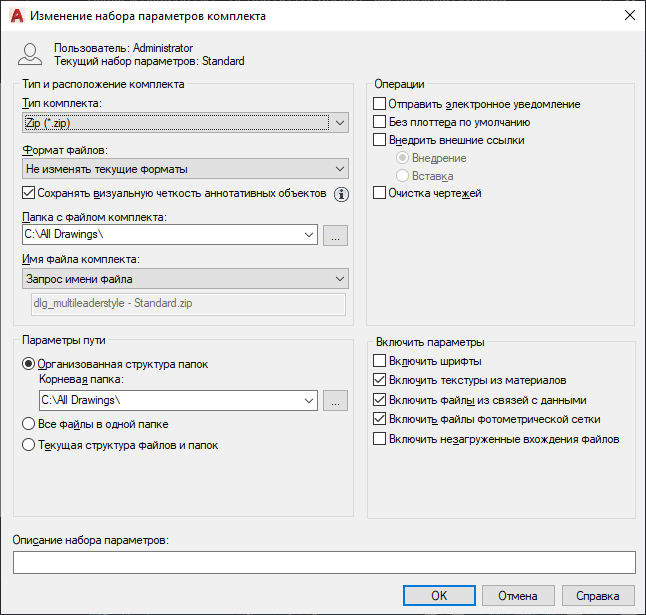Select the Вставка radio option
The height and width of the screenshot is (615, 646).
tap(402, 176)
